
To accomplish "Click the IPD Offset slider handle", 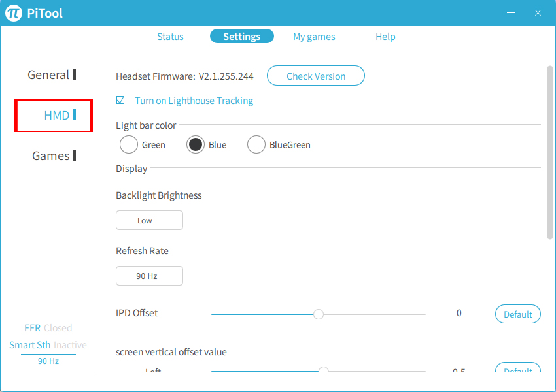I will 319,314.
